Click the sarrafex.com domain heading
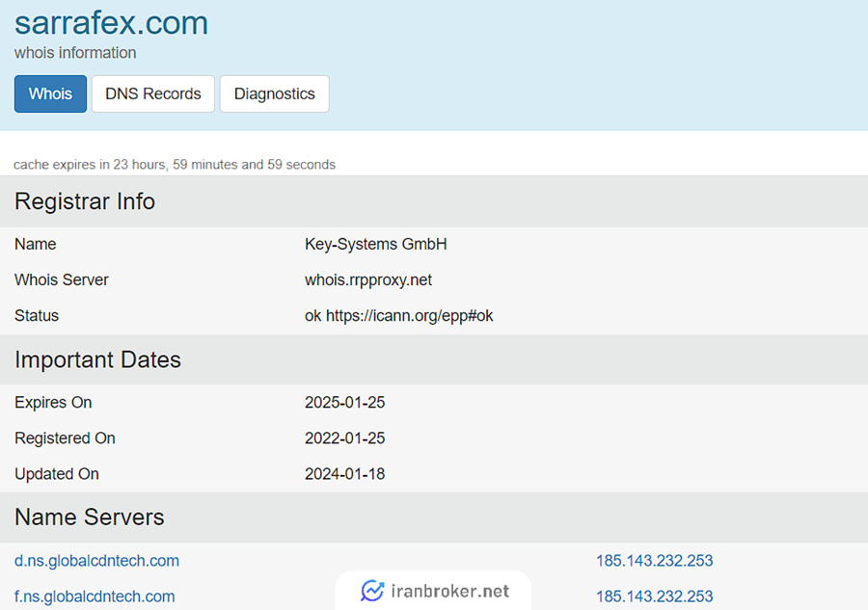 tap(111, 23)
